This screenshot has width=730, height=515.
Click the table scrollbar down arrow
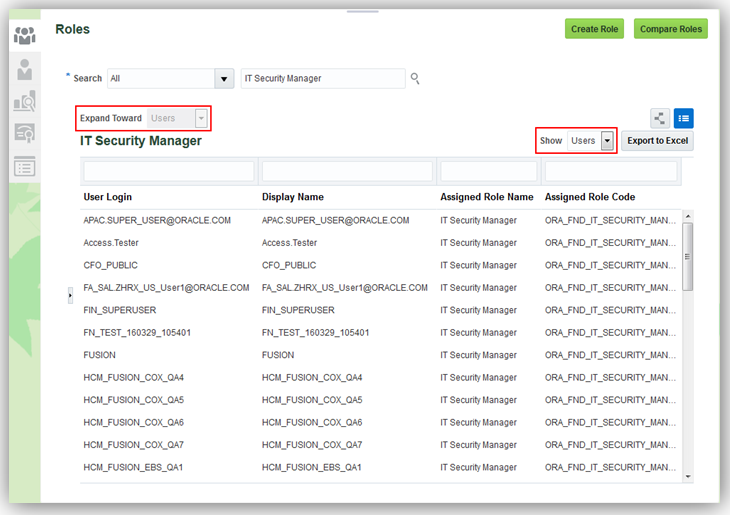tap(688, 477)
